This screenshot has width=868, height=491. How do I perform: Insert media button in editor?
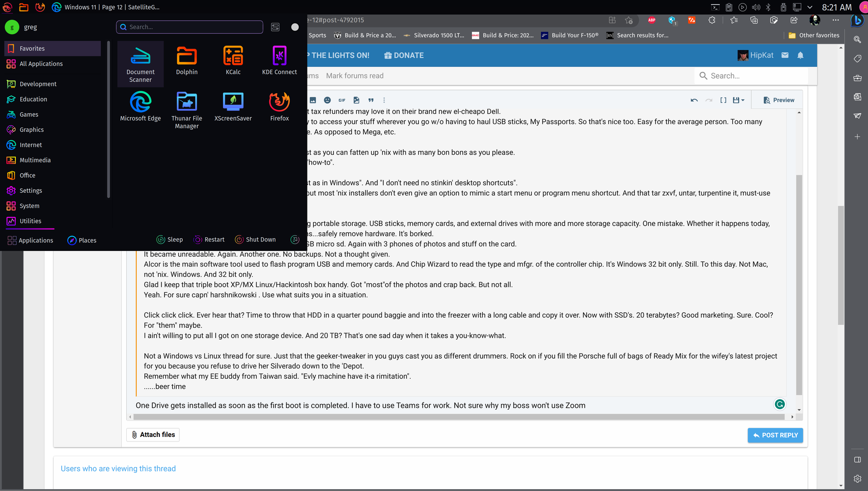coord(356,100)
